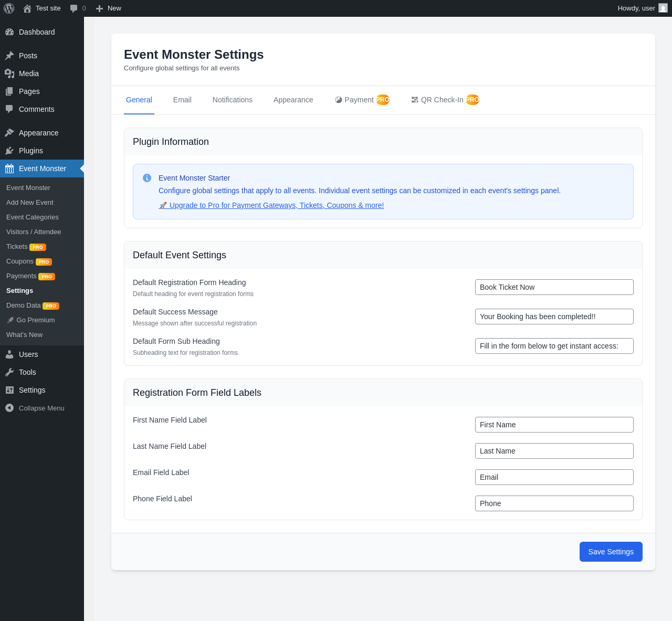Open the Plugins menu icon
This screenshot has width=672, height=621.
[9, 151]
